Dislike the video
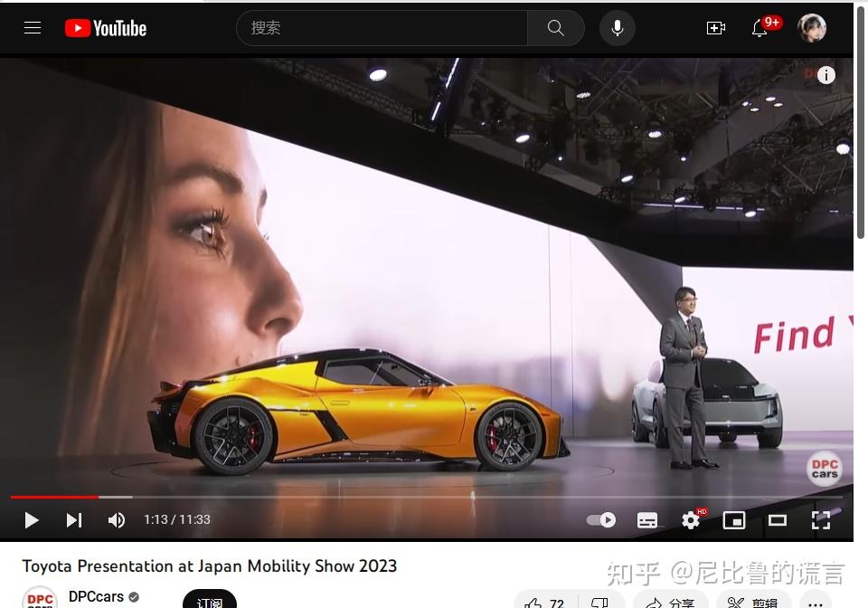This screenshot has height=608, width=868. 600,600
